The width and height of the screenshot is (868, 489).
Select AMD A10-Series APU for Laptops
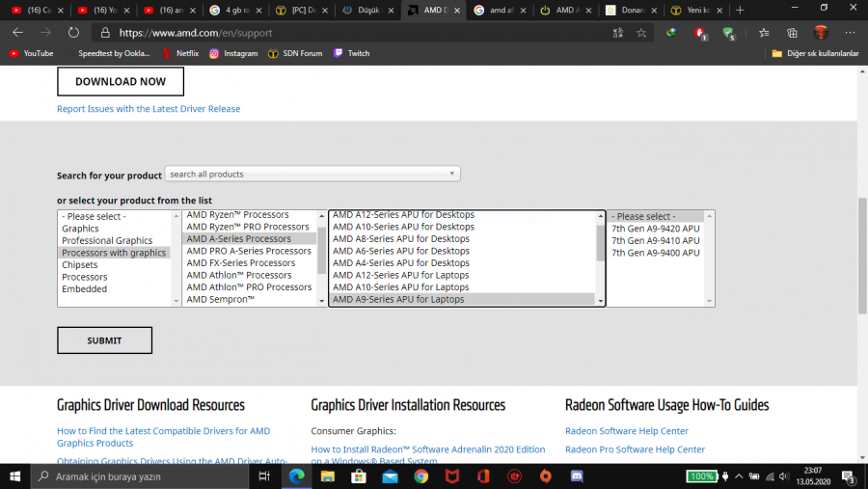(x=401, y=286)
